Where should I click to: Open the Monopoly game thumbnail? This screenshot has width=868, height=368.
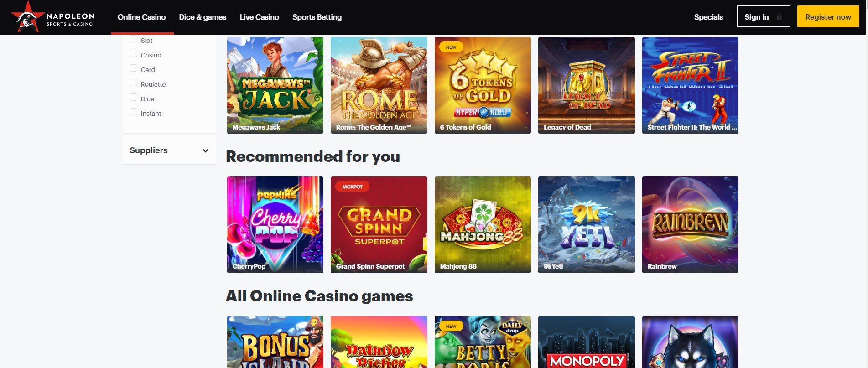pos(587,342)
